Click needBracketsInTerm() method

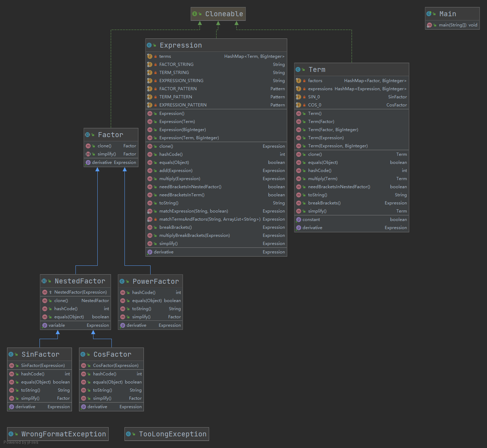tap(216, 195)
